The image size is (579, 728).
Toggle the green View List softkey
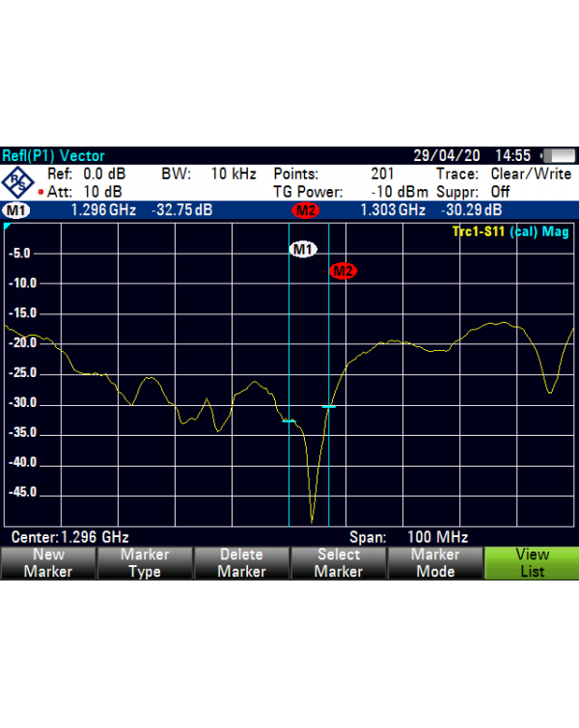pos(532,563)
